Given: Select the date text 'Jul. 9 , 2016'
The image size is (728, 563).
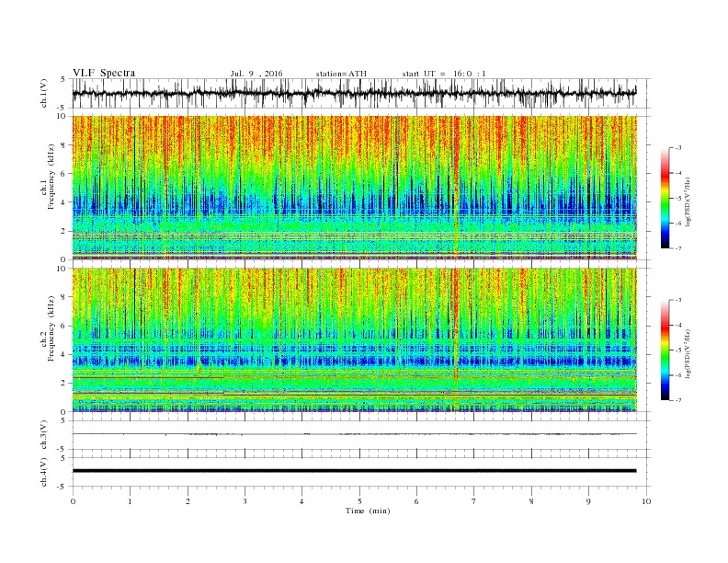Looking at the screenshot, I should 256,74.
